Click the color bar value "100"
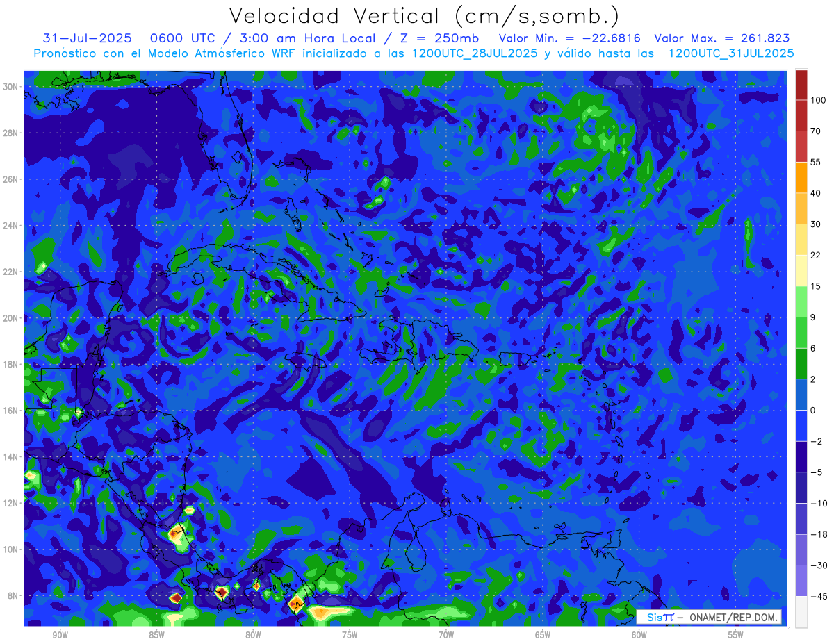 tap(818, 100)
